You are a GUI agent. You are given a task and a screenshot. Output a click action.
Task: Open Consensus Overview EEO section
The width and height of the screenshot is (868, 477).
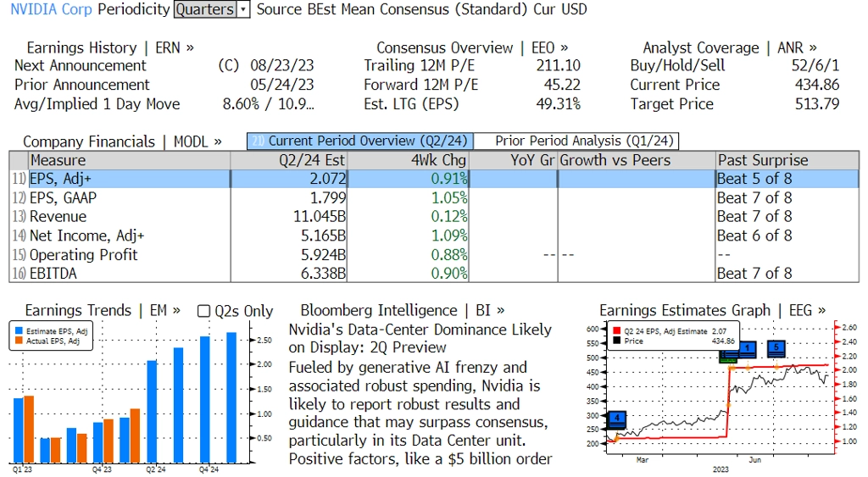472,47
